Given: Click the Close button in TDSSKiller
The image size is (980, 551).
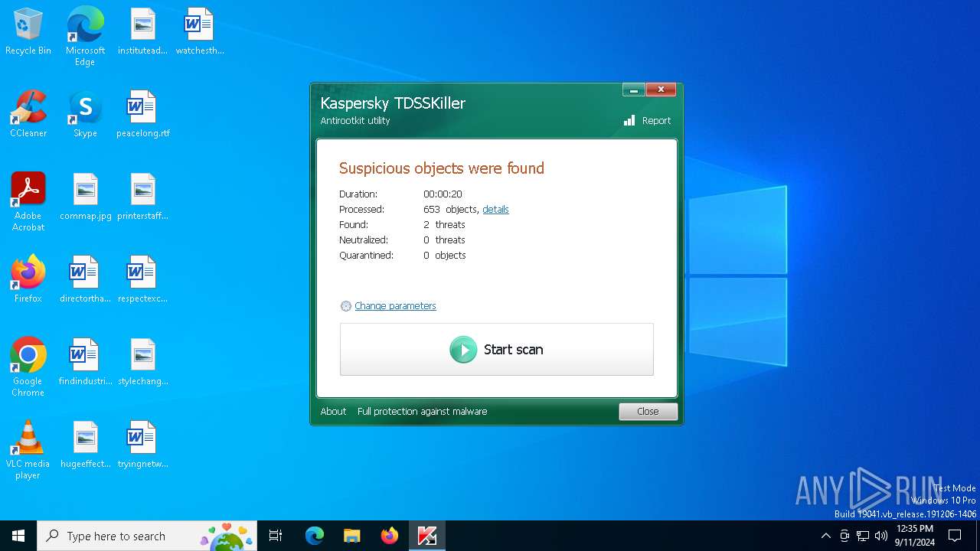Looking at the screenshot, I should pos(648,412).
